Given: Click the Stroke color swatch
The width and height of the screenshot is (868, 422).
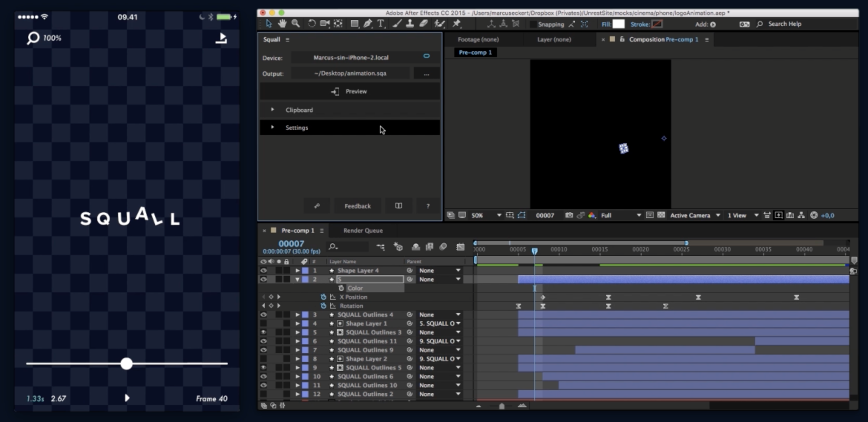Looking at the screenshot, I should pyautogui.click(x=657, y=24).
